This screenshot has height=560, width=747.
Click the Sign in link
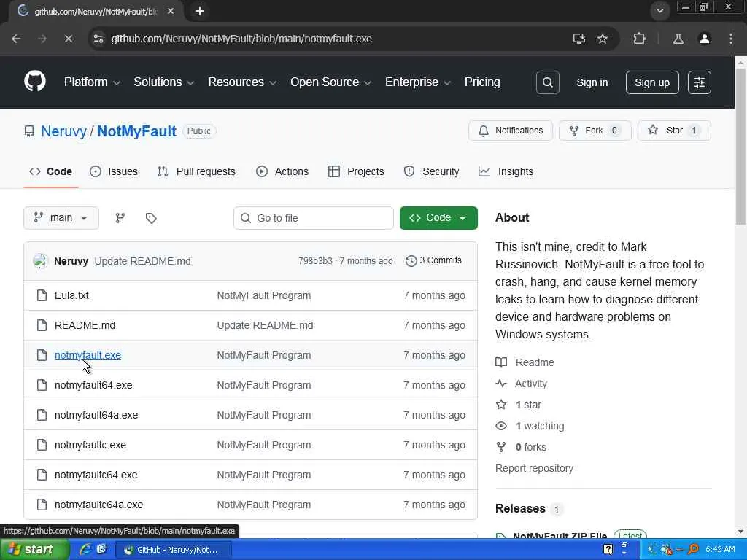pos(592,82)
